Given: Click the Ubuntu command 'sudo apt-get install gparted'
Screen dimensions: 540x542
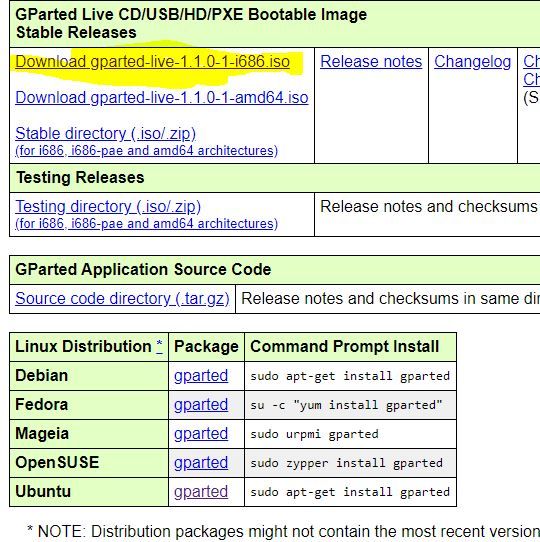Looking at the screenshot, I should point(350,492).
